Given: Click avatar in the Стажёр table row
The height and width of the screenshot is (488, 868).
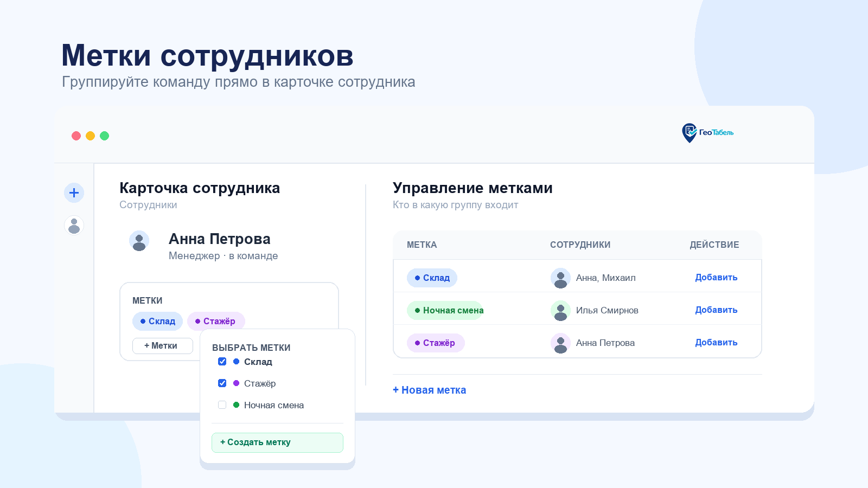Looking at the screenshot, I should pos(560,343).
